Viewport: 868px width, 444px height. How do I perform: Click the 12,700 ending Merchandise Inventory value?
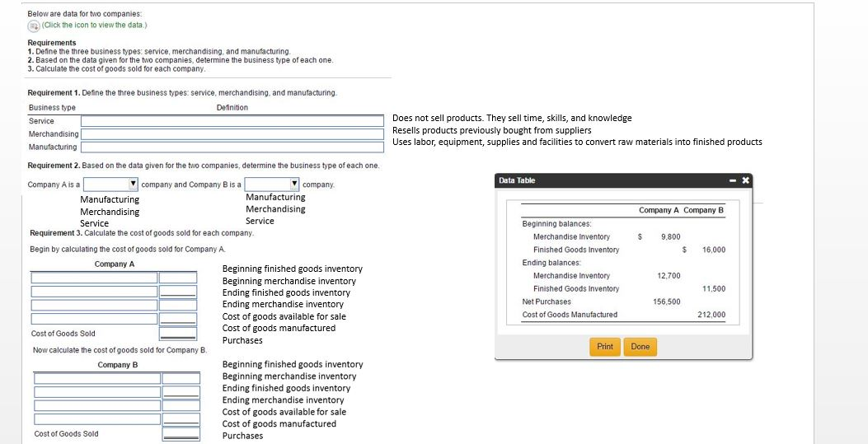click(669, 276)
